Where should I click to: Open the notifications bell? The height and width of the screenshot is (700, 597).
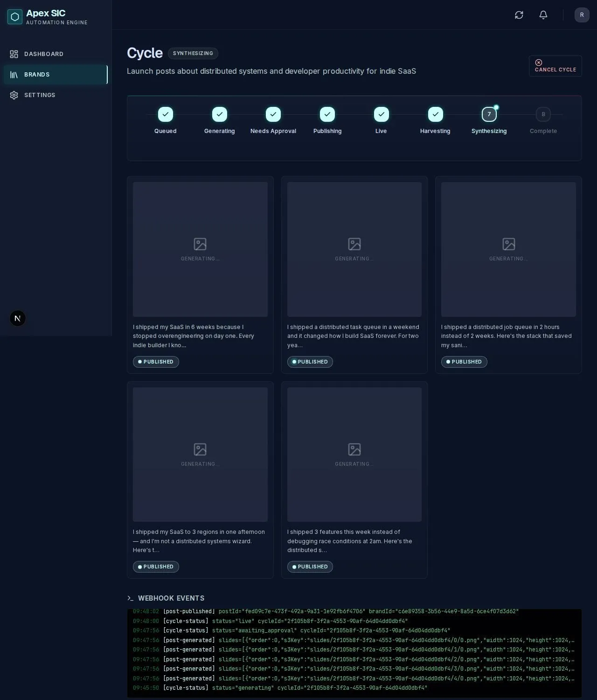pyautogui.click(x=543, y=15)
